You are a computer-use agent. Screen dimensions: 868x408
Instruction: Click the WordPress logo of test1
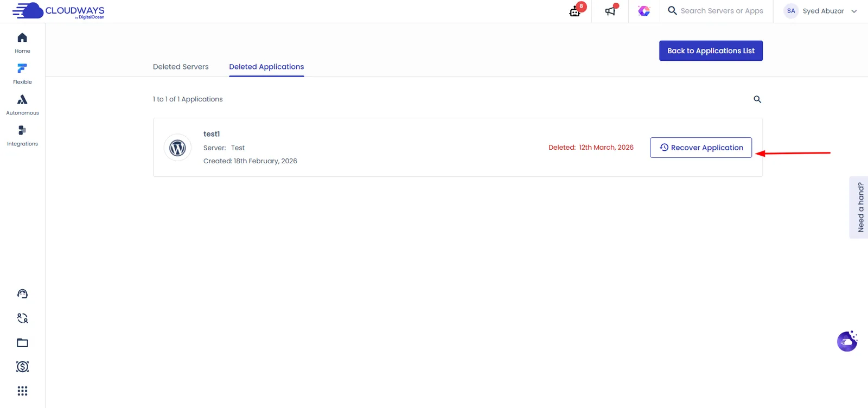(177, 148)
